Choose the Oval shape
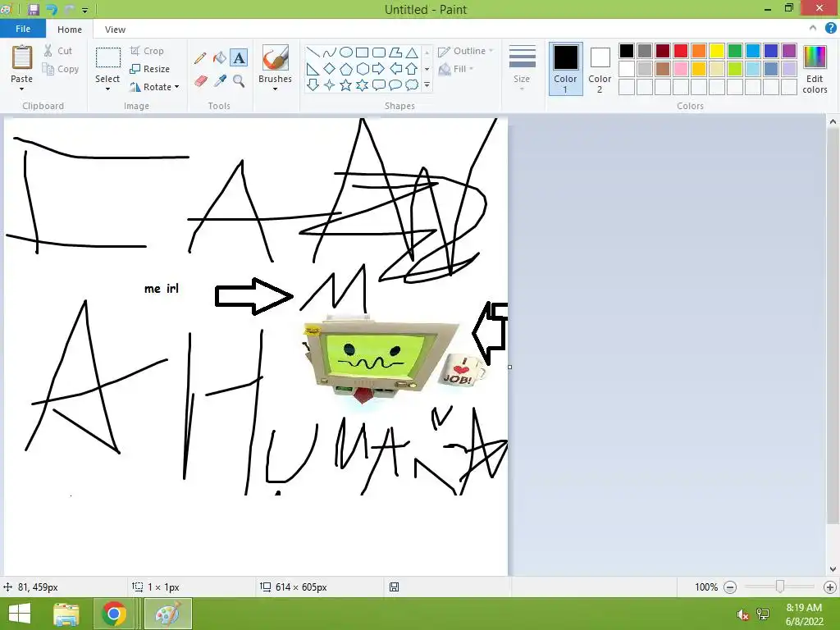Viewport: 840px width, 630px height. point(346,52)
